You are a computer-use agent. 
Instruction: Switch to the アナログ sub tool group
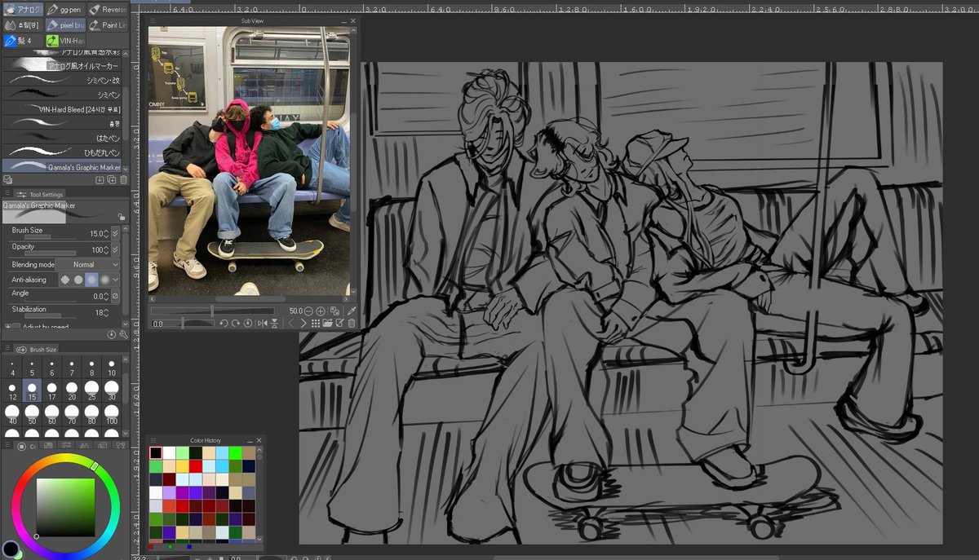21,9
